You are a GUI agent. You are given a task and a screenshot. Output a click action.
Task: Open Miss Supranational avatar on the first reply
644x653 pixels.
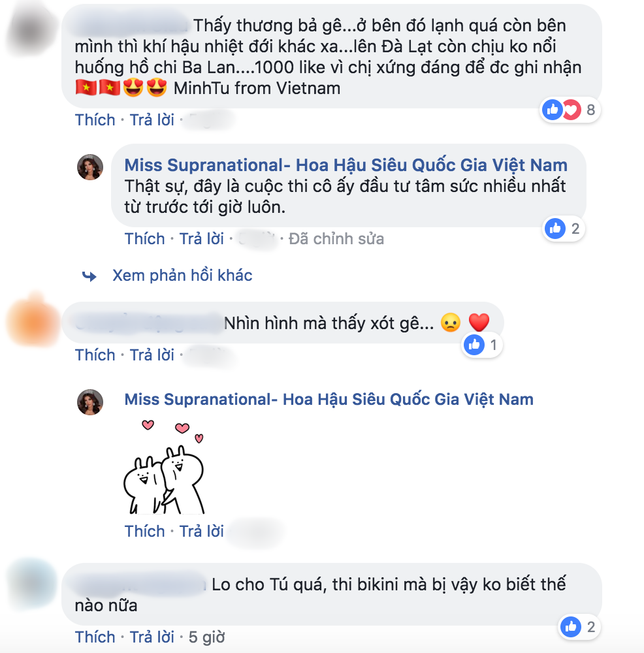click(90, 167)
